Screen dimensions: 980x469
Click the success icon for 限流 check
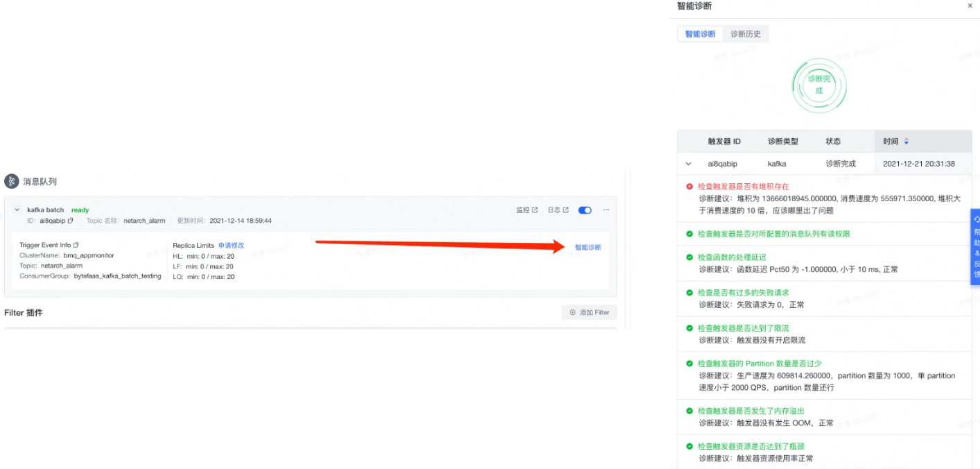coord(689,328)
